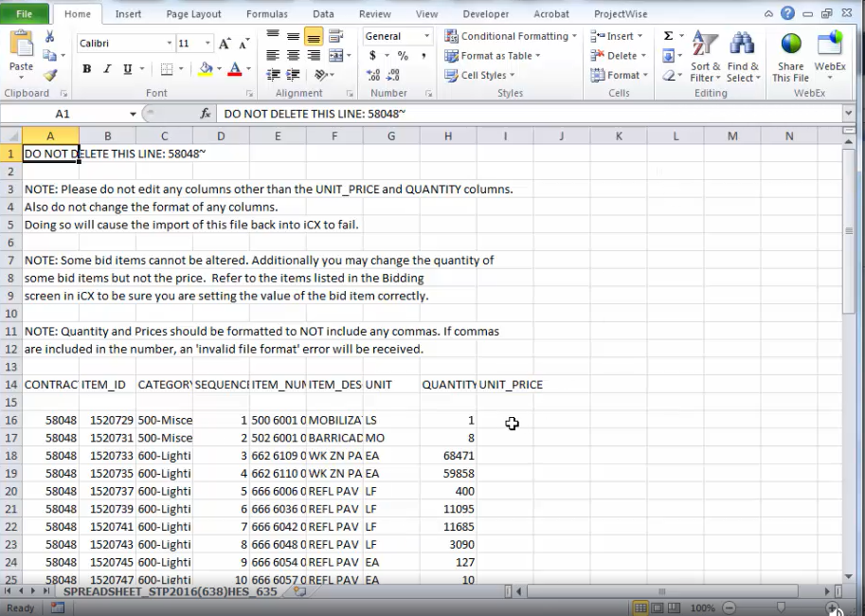Center text horizontally
865x616 pixels.
tap(293, 55)
